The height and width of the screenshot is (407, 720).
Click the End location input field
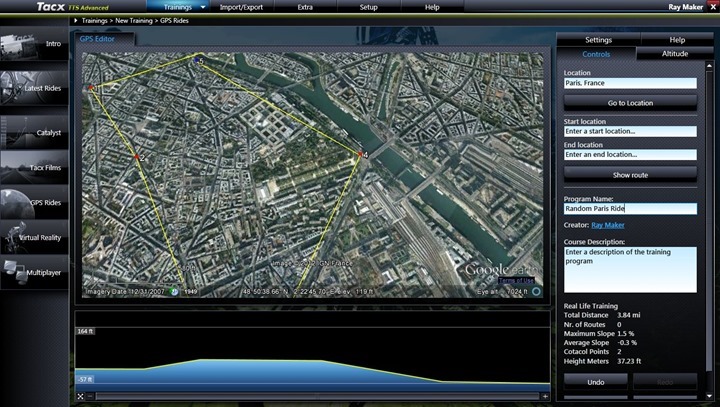[630, 155]
